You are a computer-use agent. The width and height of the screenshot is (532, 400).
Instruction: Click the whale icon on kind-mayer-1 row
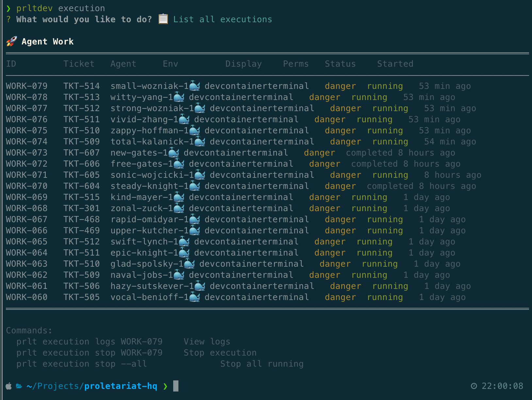point(179,197)
